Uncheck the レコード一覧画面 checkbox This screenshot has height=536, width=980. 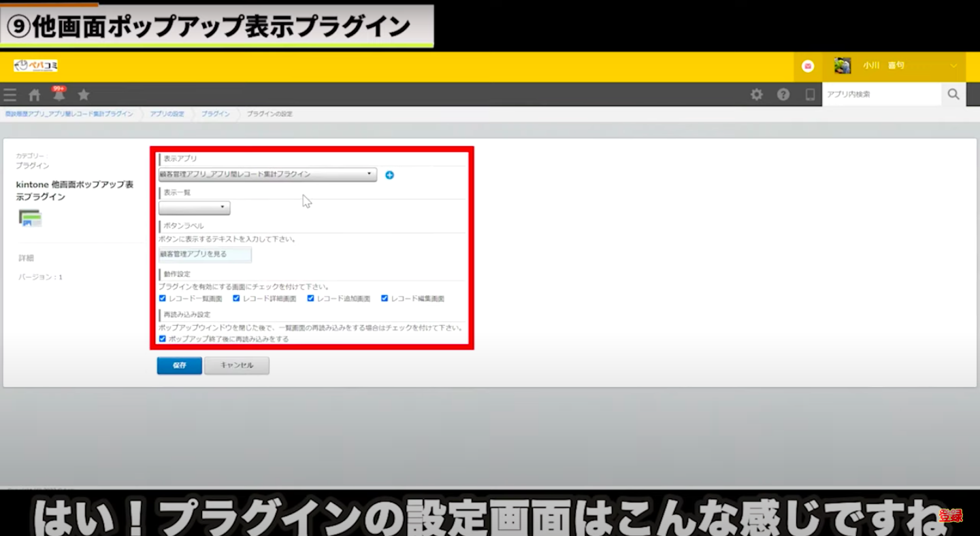tap(163, 299)
